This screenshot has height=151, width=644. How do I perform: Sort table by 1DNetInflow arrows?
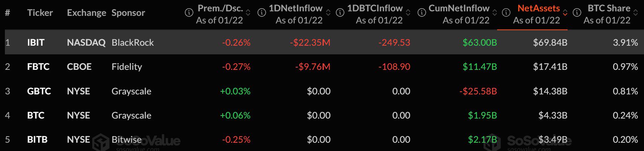[328, 13]
